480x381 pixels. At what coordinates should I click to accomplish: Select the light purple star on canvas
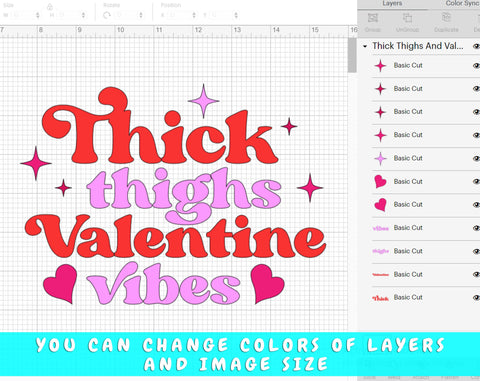203,101
